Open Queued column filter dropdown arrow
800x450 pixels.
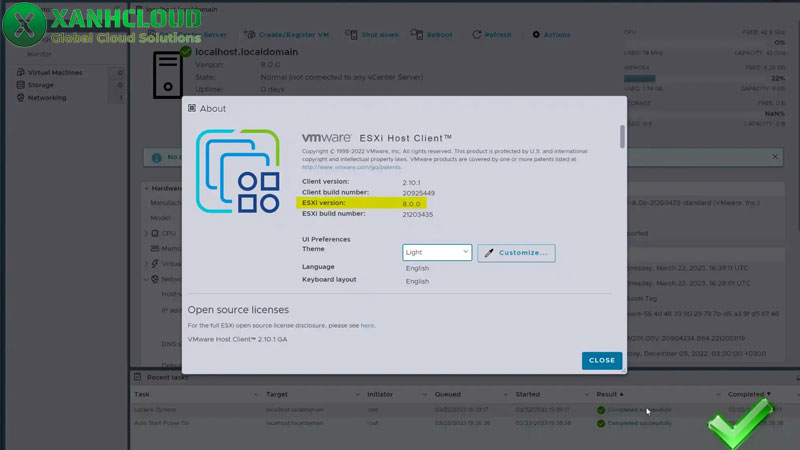click(x=505, y=395)
